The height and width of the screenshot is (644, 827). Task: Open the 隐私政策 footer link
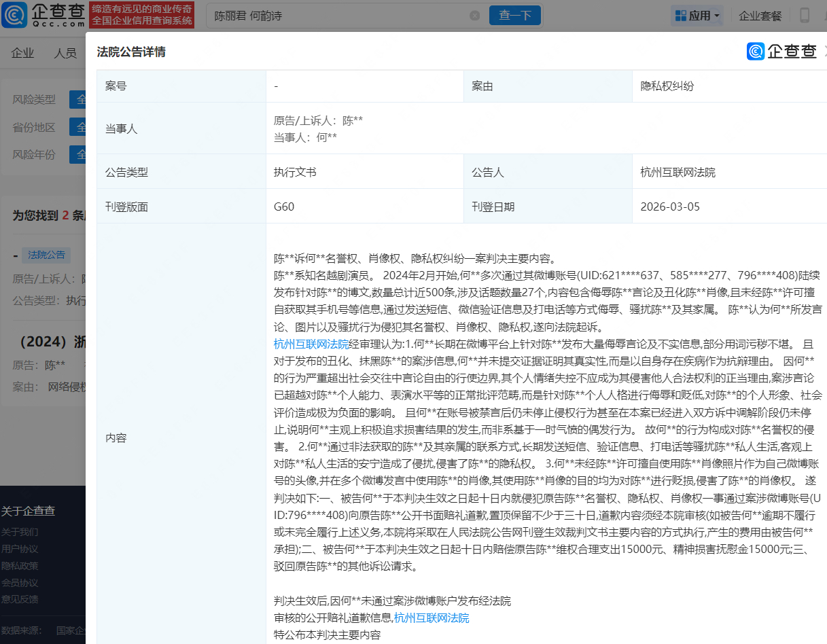(x=20, y=566)
